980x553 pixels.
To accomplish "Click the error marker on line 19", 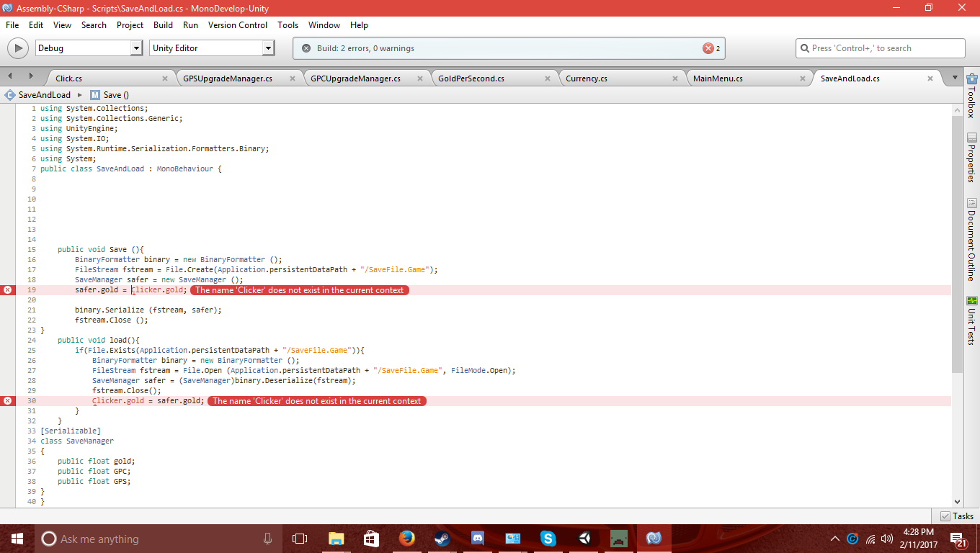I will [7, 289].
